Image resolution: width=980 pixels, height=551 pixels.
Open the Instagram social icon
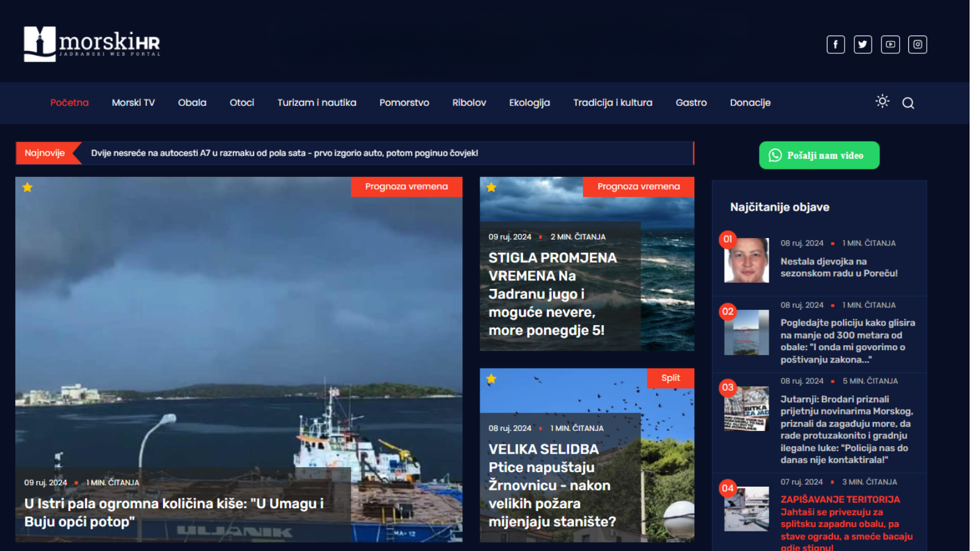coord(917,45)
